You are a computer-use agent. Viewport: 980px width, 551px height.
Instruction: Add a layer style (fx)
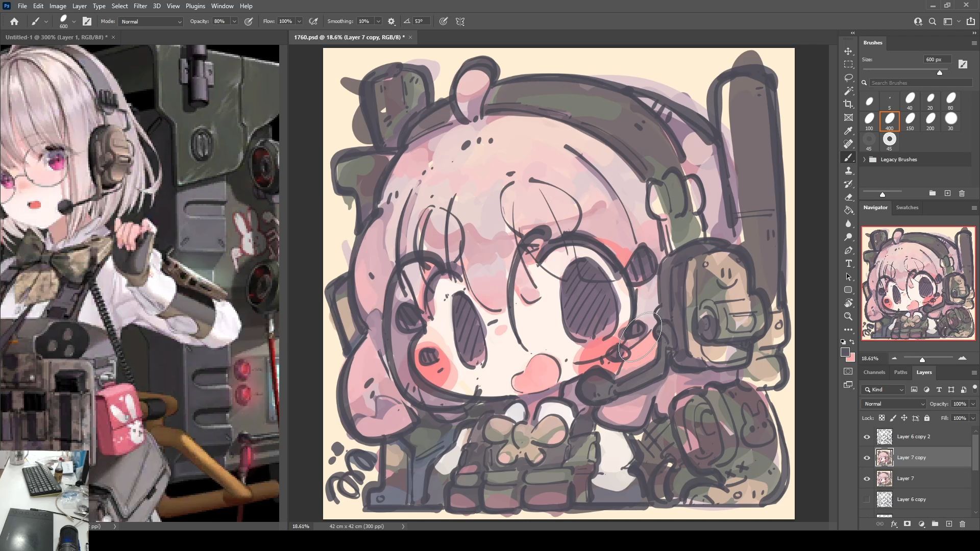pos(894,524)
